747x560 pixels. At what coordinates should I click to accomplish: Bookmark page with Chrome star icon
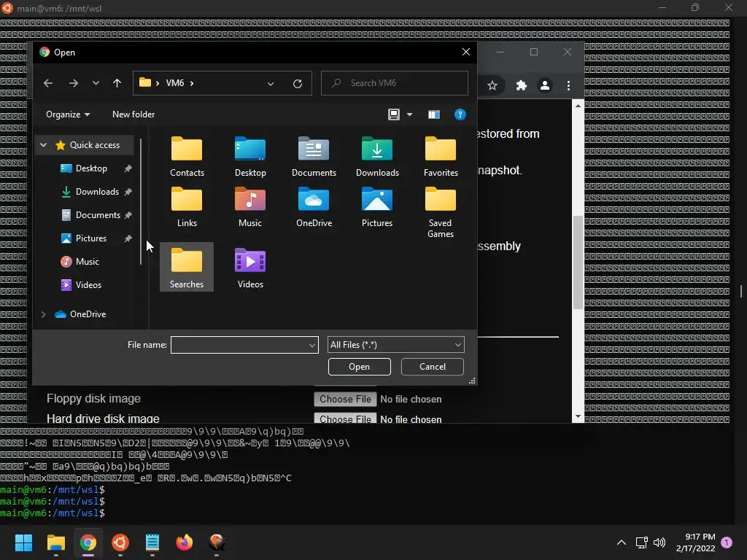click(492, 86)
